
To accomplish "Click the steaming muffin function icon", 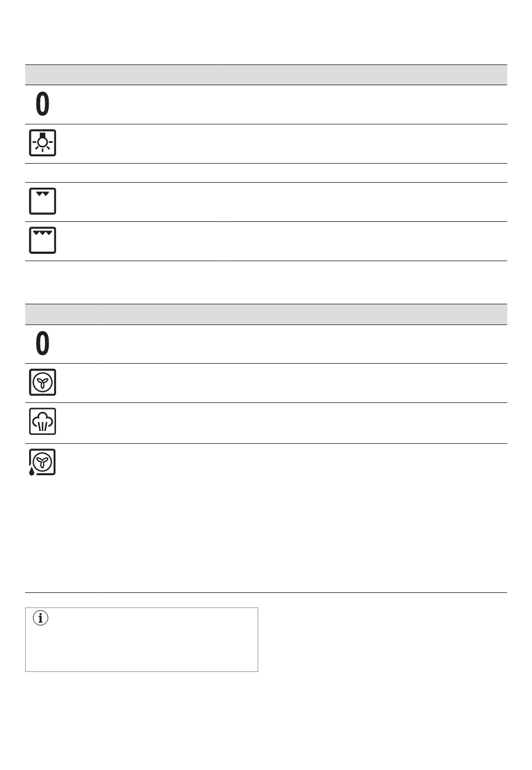I will [43, 422].
